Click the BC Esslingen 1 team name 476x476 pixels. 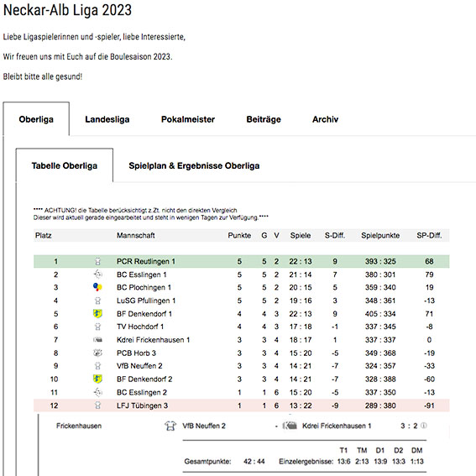pos(142,275)
